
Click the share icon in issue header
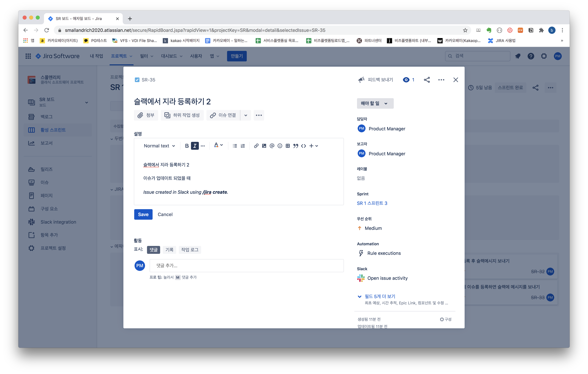click(x=427, y=80)
